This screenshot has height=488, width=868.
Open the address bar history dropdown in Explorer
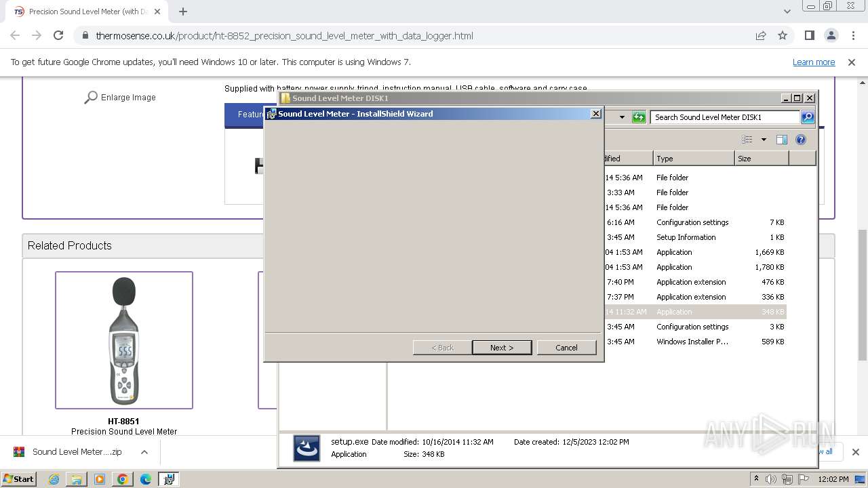coord(622,117)
